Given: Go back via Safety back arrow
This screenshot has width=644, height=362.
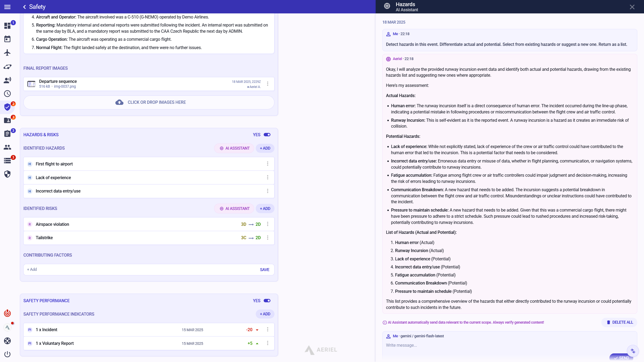Looking at the screenshot, I should point(24,7).
